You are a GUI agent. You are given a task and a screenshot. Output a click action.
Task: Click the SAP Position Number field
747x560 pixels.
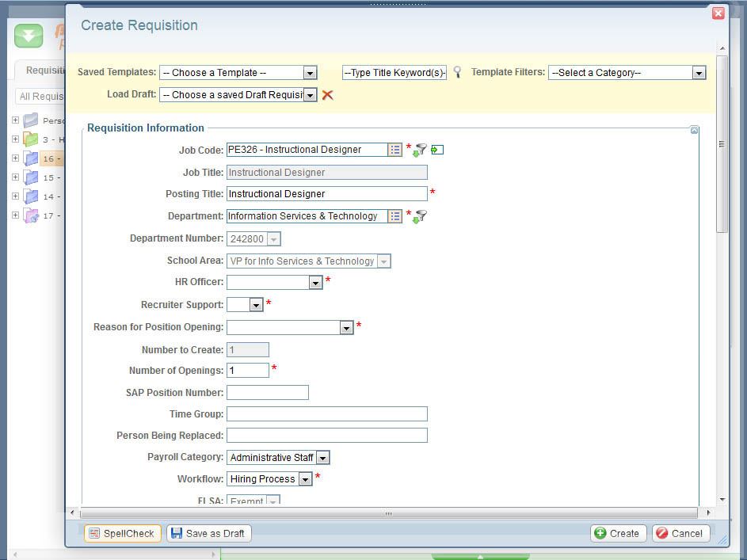pyautogui.click(x=267, y=393)
